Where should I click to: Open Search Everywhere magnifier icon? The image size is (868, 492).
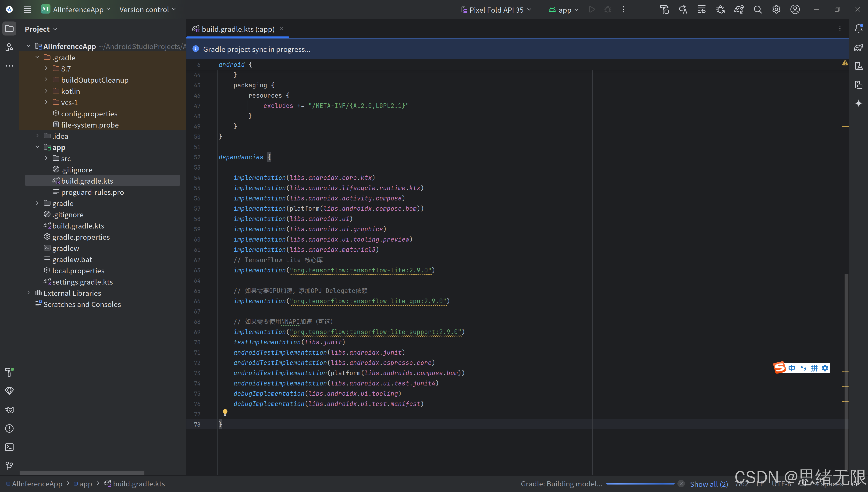758,9
